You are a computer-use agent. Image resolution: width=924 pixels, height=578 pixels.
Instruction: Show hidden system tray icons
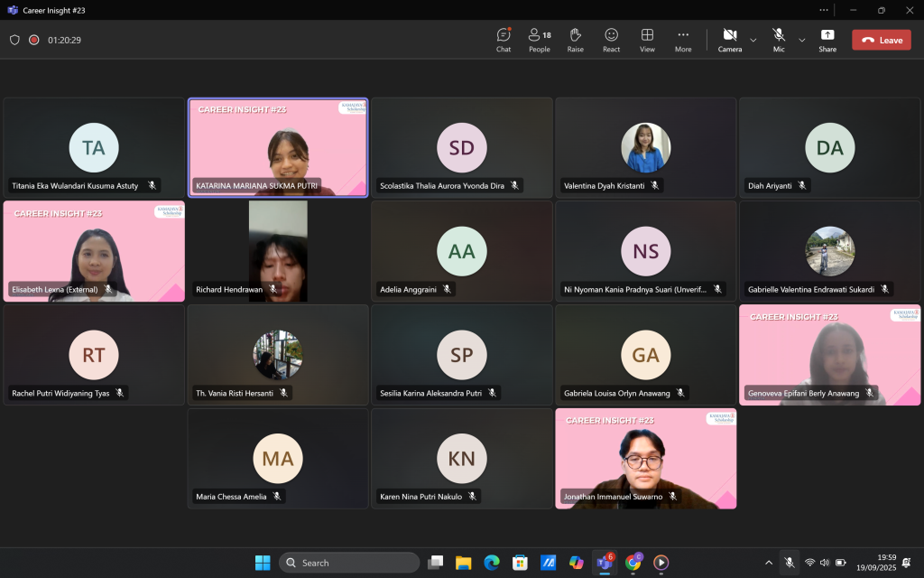point(769,563)
